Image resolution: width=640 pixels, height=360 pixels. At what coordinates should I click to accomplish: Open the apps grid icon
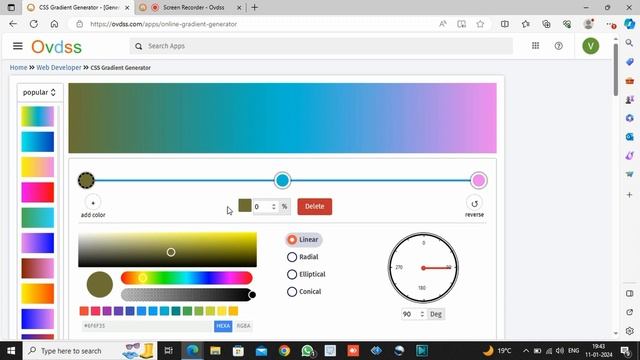click(535, 46)
